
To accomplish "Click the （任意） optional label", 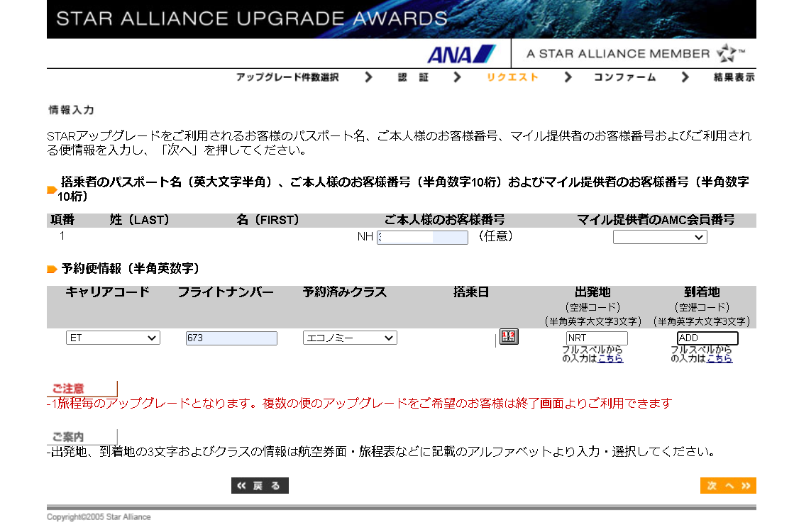I will [496, 236].
